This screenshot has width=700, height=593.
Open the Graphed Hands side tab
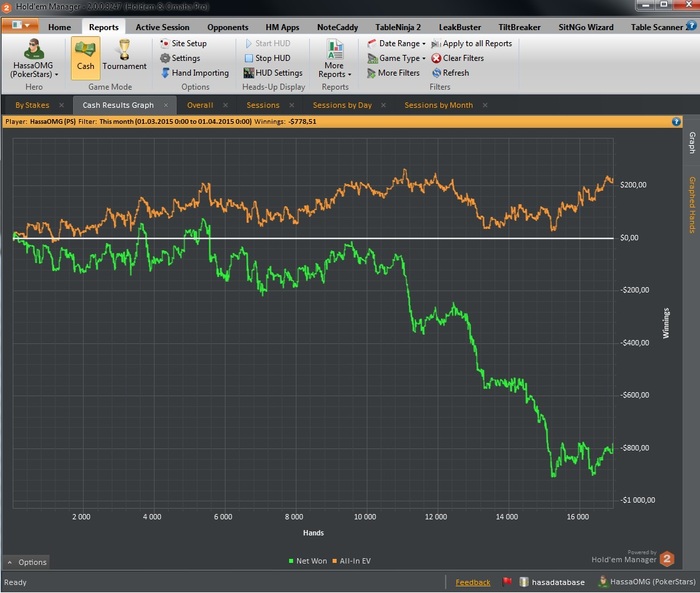692,205
